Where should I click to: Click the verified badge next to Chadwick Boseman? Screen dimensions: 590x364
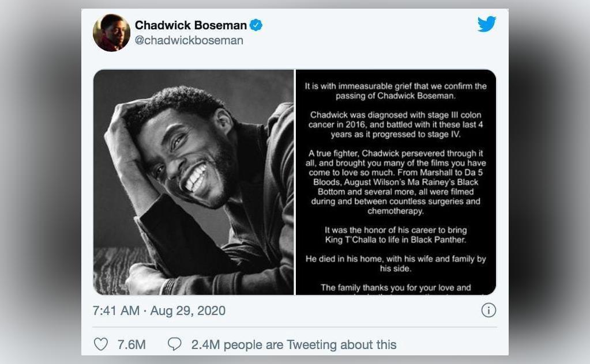[x=255, y=25]
